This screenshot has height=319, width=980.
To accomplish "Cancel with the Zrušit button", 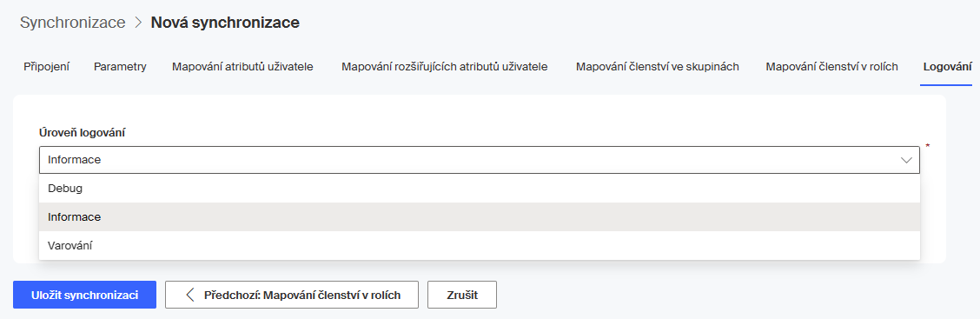I will (462, 295).
